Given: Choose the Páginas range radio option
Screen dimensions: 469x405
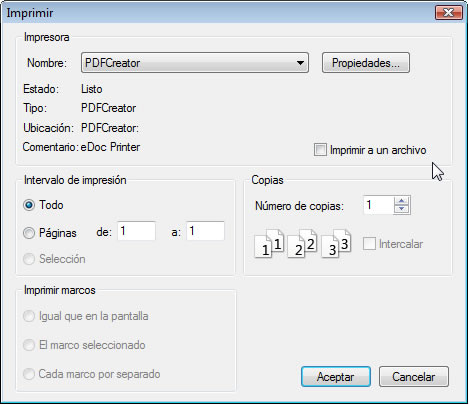Looking at the screenshot, I should tap(29, 233).
